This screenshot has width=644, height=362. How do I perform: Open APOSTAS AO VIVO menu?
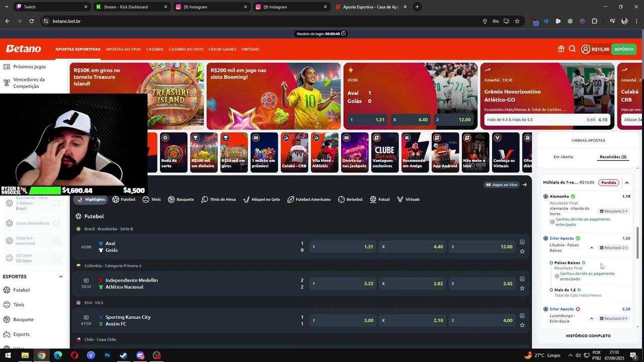click(x=123, y=49)
